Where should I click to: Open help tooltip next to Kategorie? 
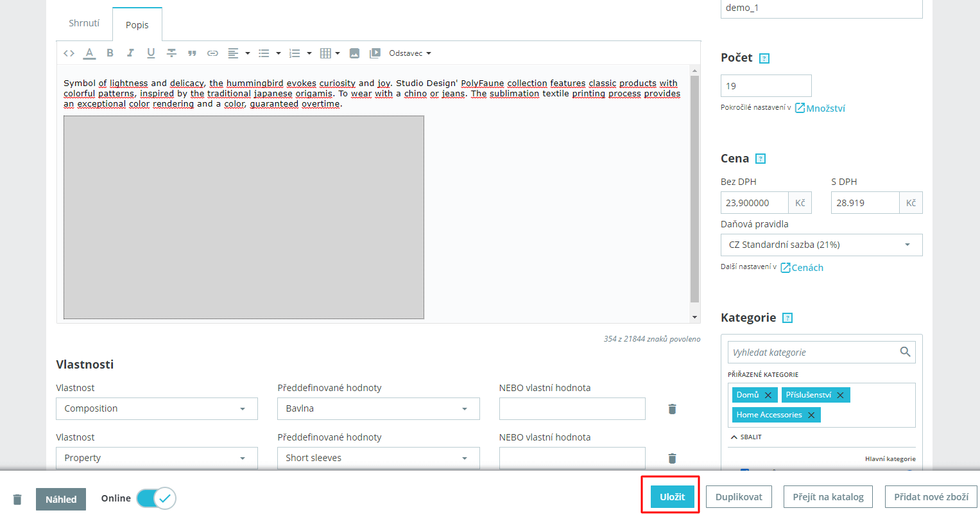[788, 318]
